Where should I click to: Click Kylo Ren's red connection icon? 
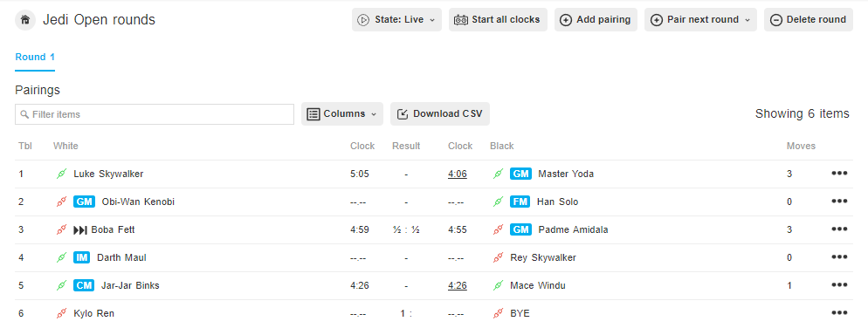tap(61, 313)
